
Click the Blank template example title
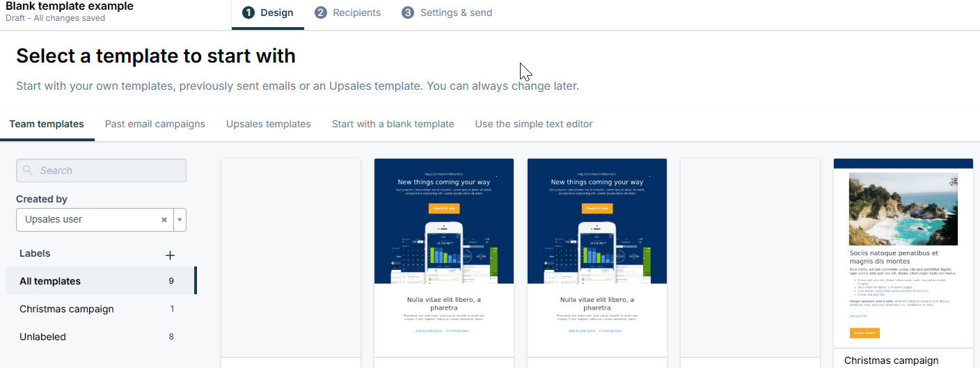(x=70, y=6)
